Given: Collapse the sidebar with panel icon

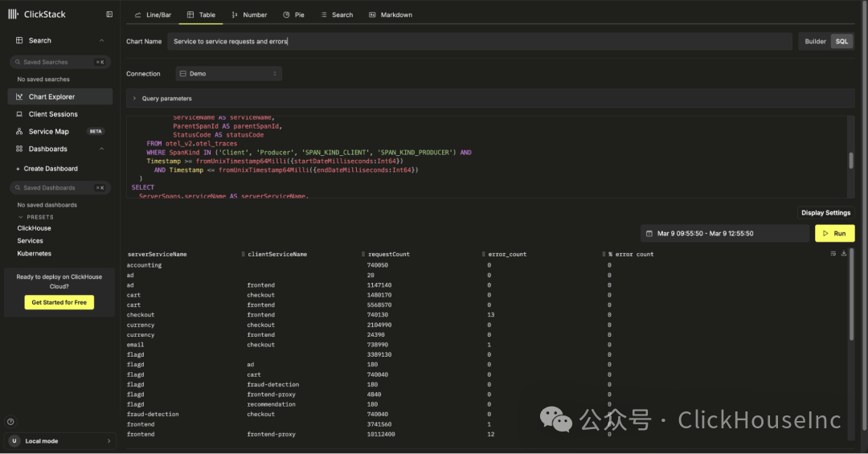Looking at the screenshot, I should (109, 14).
